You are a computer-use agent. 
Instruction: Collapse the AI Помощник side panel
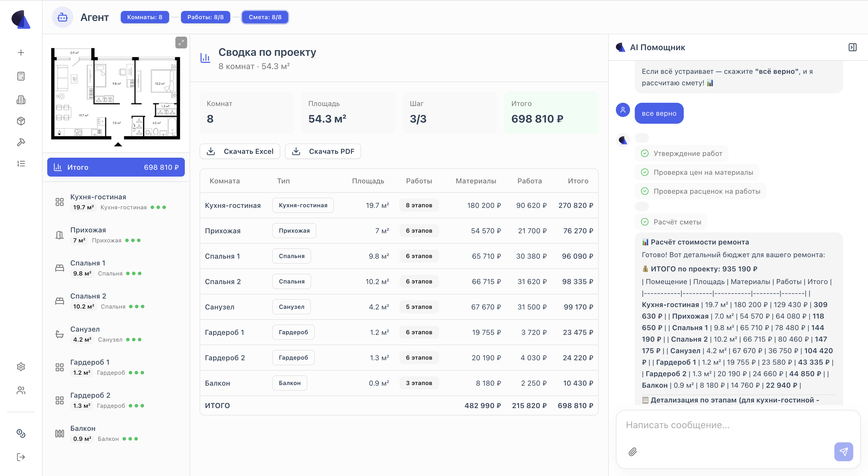[853, 47]
